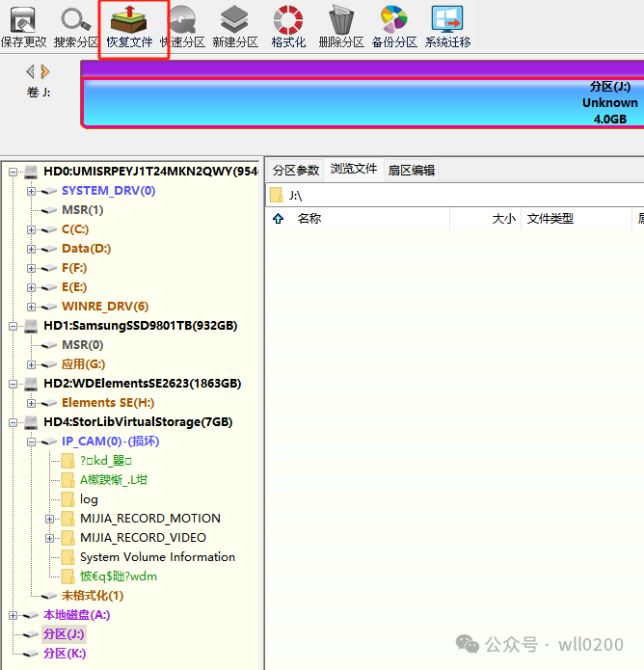Switch to the 分区参数 tab

click(x=295, y=170)
